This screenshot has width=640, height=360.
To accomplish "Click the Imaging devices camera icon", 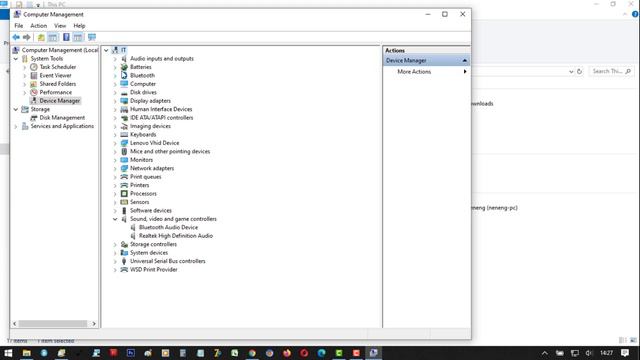I will pos(124,126).
